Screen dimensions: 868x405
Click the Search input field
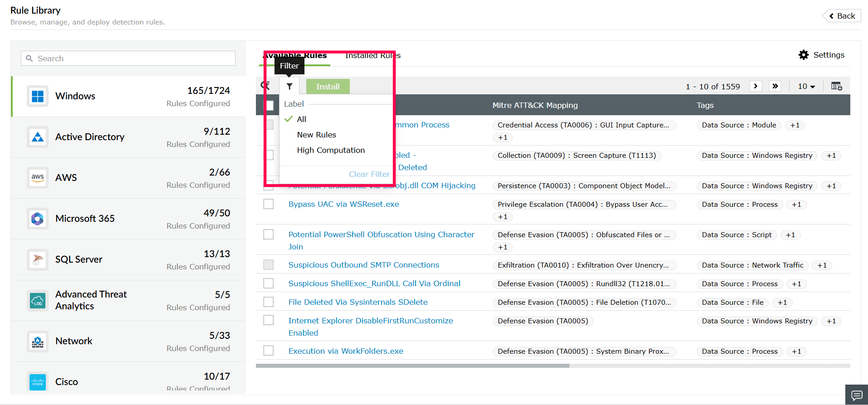pos(128,59)
